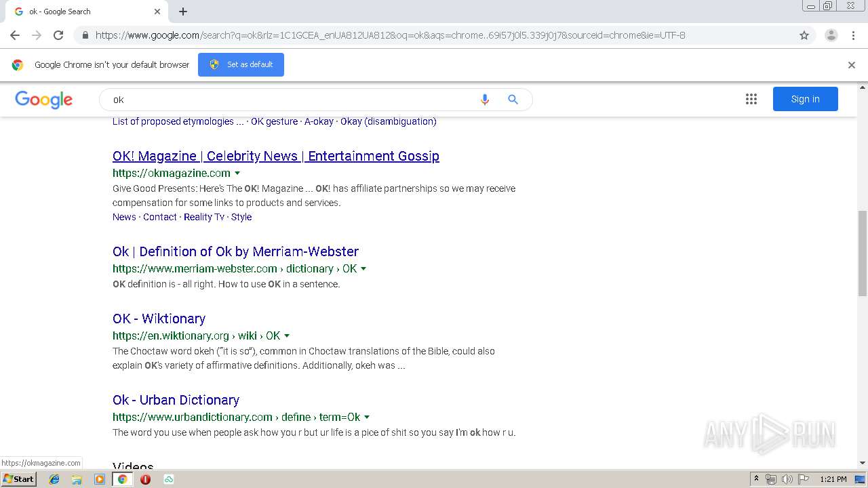
Task: Click the Google logo
Action: click(44, 100)
